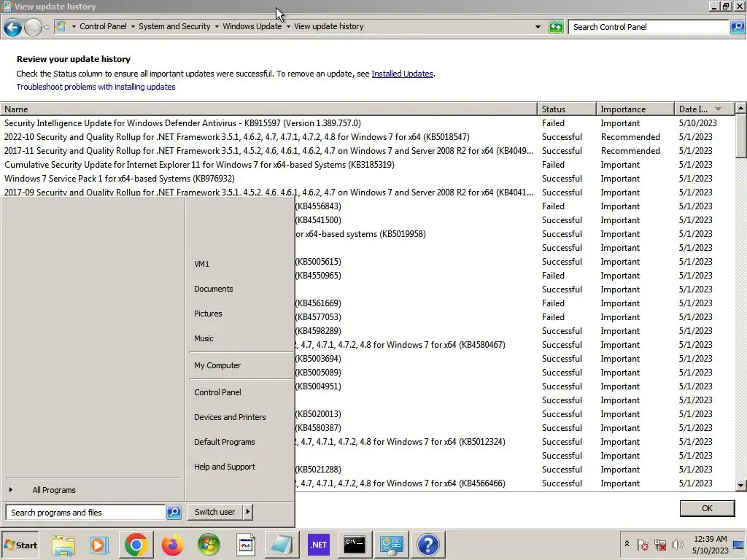The width and height of the screenshot is (747, 560).
Task: Open Troubleshoot problems with installing updates
Action: tap(96, 87)
